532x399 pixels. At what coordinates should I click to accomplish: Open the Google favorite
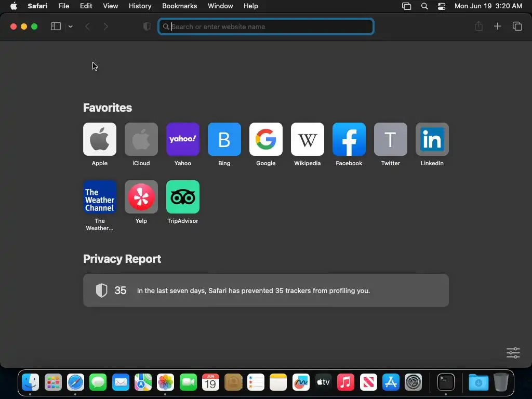click(x=265, y=139)
